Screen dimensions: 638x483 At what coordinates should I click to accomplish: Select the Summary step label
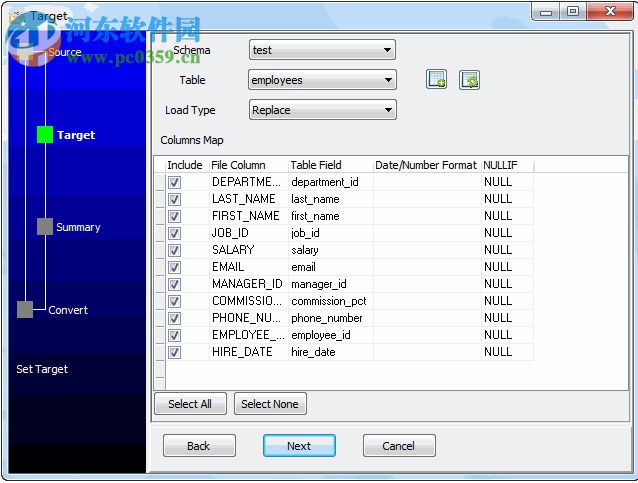coord(78,227)
